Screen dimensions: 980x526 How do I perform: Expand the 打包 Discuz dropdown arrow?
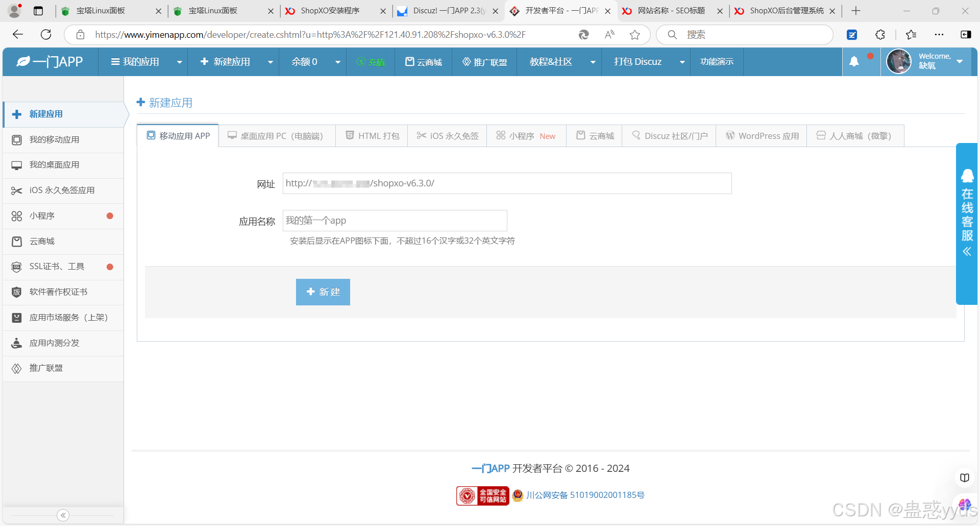[x=682, y=62]
